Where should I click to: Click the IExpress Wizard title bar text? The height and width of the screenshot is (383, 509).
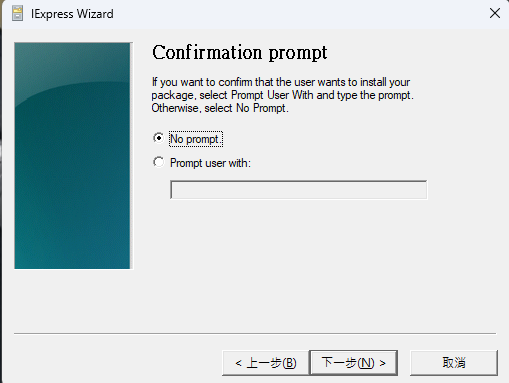point(72,14)
